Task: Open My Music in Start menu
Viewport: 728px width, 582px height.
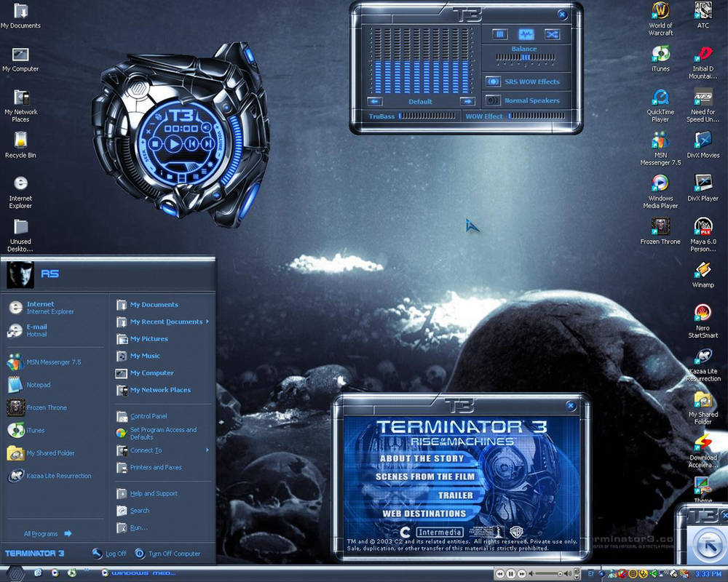Action: [x=162, y=356]
